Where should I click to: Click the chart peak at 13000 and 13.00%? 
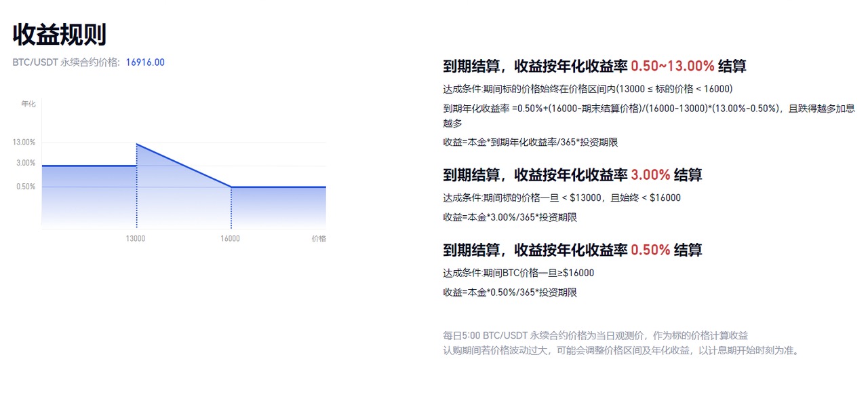[137, 144]
